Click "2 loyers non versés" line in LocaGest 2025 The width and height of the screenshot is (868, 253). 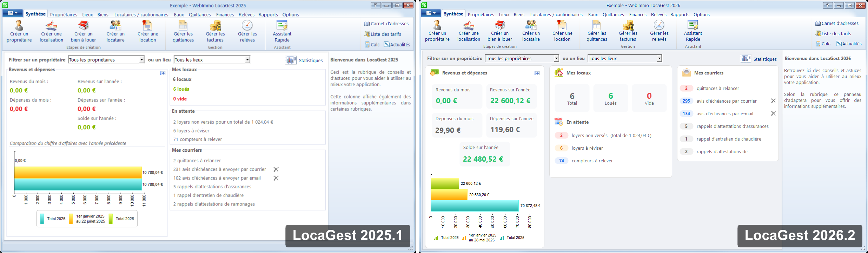click(x=223, y=122)
